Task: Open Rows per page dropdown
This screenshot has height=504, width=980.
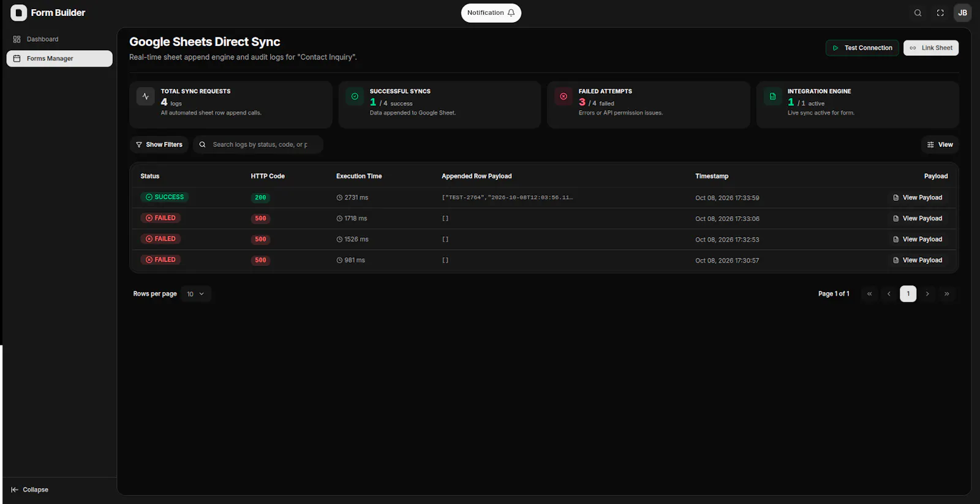Action: 196,294
